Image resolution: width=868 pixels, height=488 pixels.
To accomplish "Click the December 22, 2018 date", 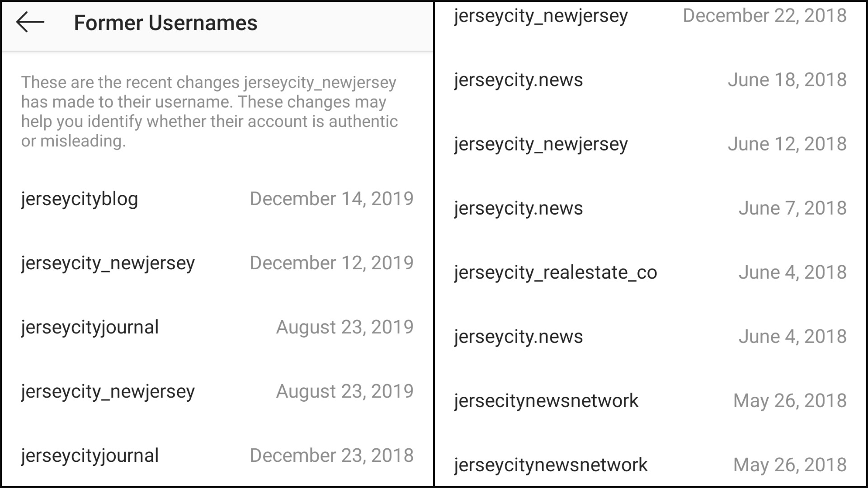I will tap(764, 16).
